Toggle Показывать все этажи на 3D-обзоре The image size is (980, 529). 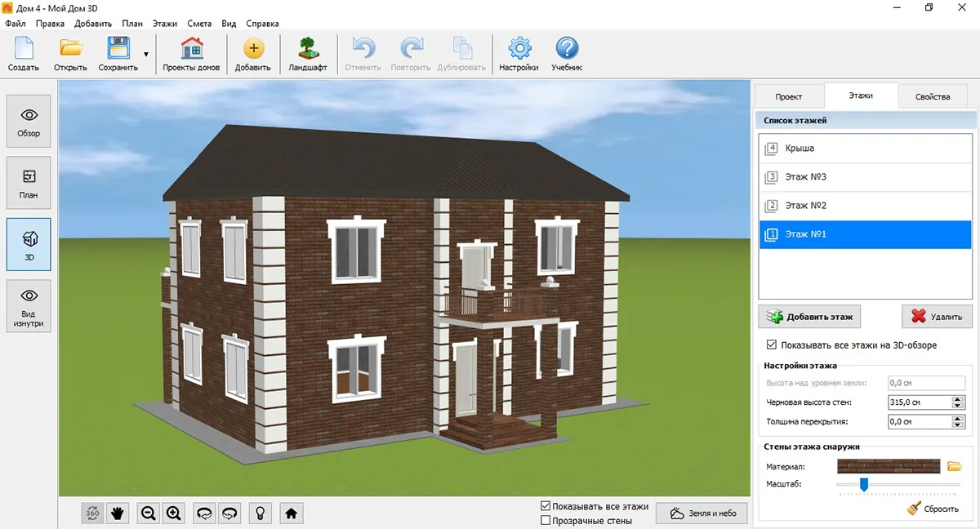[772, 345]
